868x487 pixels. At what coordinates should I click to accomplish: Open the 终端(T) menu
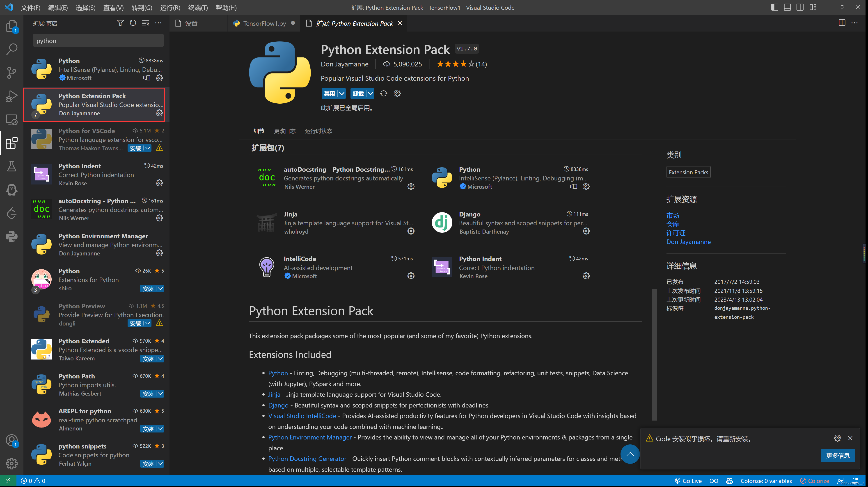(x=198, y=7)
